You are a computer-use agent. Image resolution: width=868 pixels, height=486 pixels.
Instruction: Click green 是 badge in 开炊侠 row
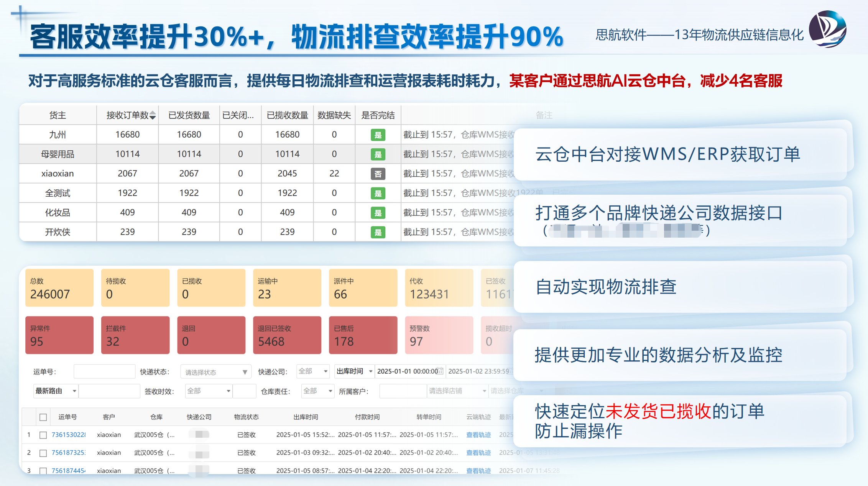(x=378, y=232)
